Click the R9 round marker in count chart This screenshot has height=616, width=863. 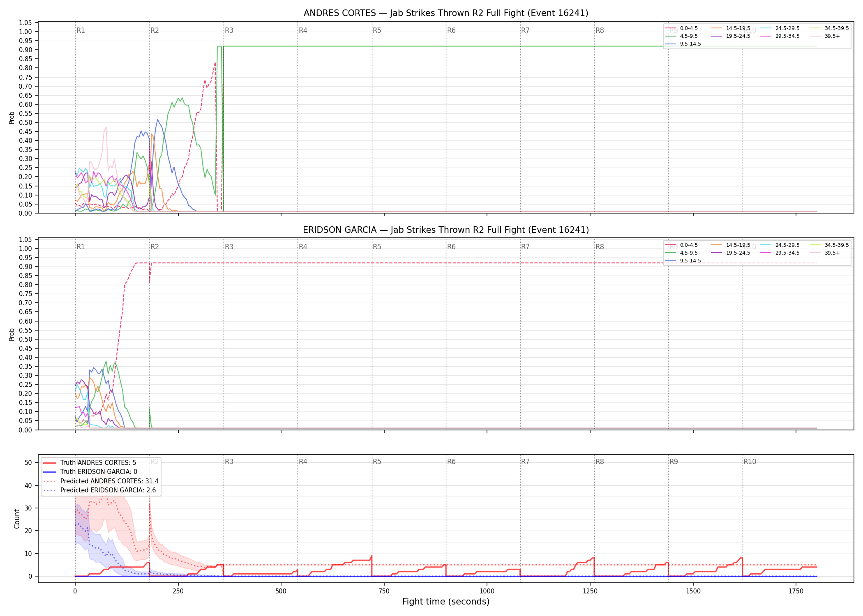(x=674, y=462)
